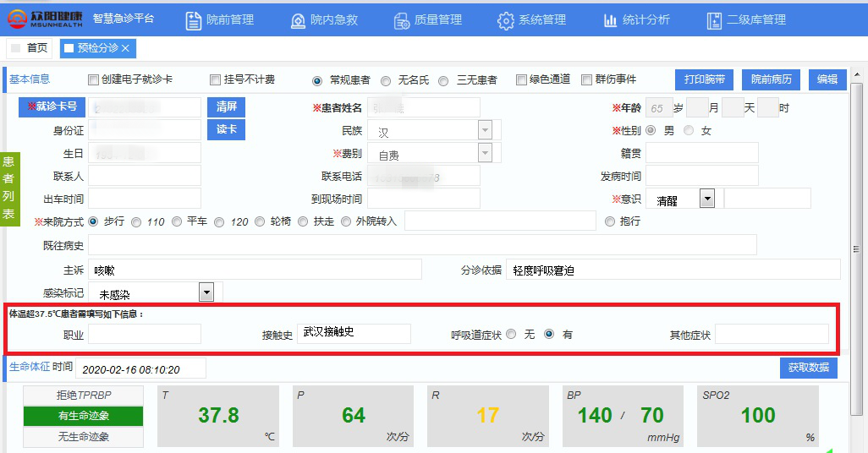Enable 绿色通道 checkbox

click(521, 79)
